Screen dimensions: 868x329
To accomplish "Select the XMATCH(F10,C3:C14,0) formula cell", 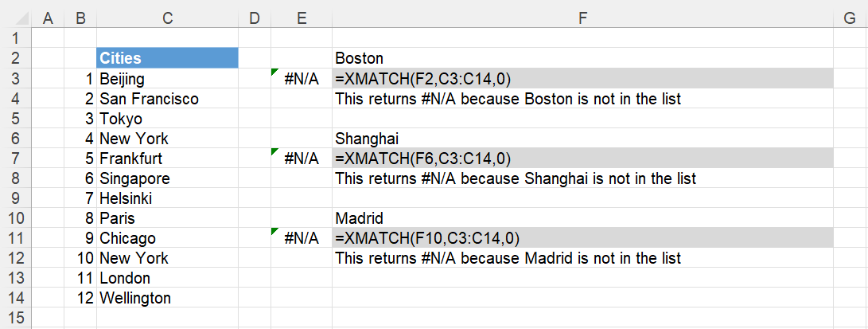I will pos(582,238).
